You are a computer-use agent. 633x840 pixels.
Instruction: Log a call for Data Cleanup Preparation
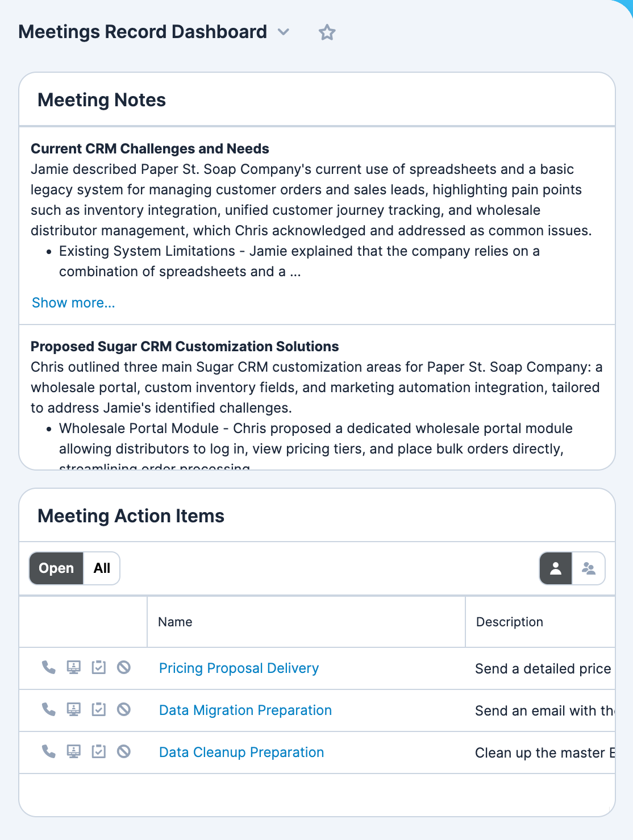pos(48,752)
